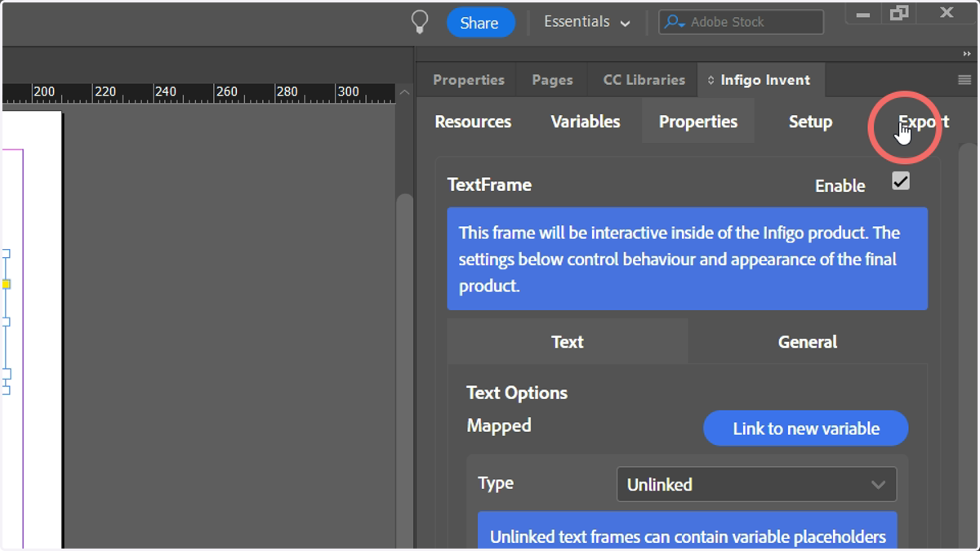Switch to the Properties panel tab

(468, 80)
